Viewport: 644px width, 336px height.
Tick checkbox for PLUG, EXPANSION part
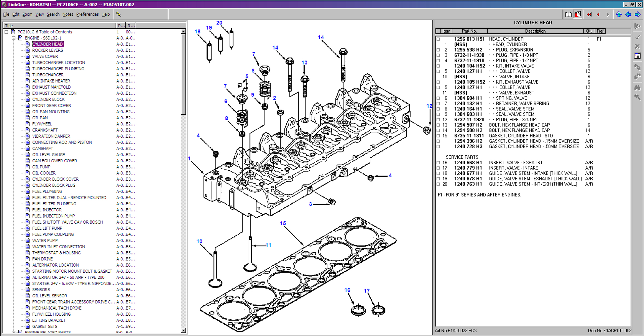(438, 50)
